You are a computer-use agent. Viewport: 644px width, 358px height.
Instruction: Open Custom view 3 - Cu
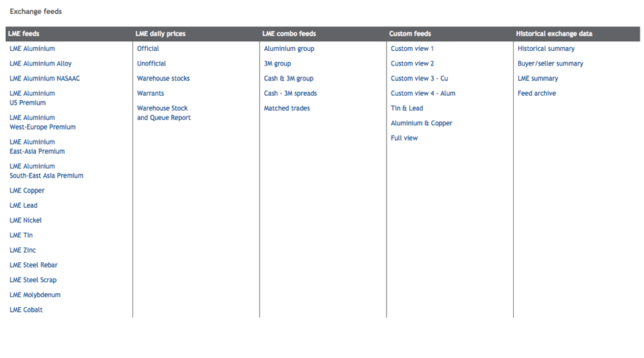tap(420, 78)
